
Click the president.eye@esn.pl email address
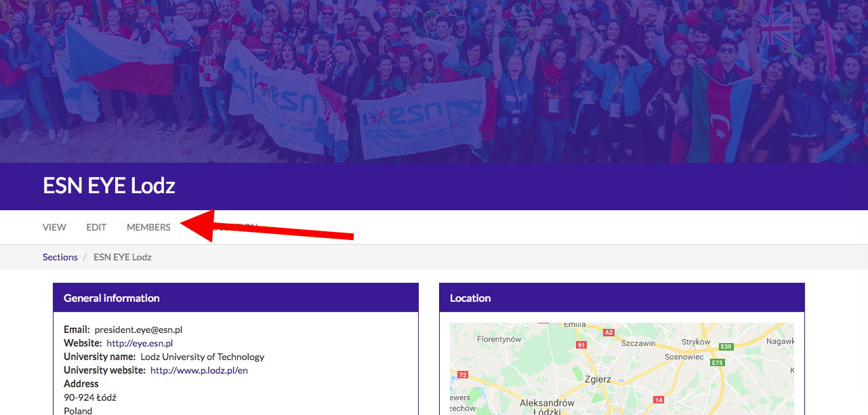click(x=138, y=330)
